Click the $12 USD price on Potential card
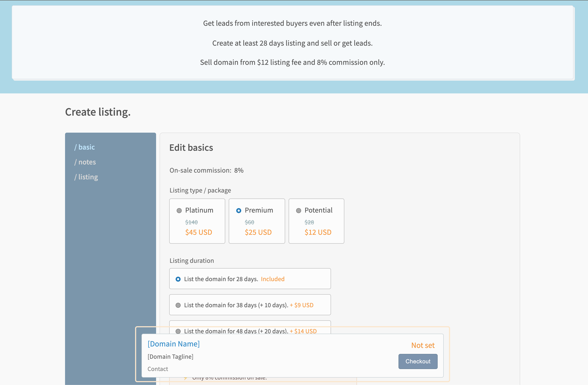Image resolution: width=588 pixels, height=385 pixels. tap(318, 232)
